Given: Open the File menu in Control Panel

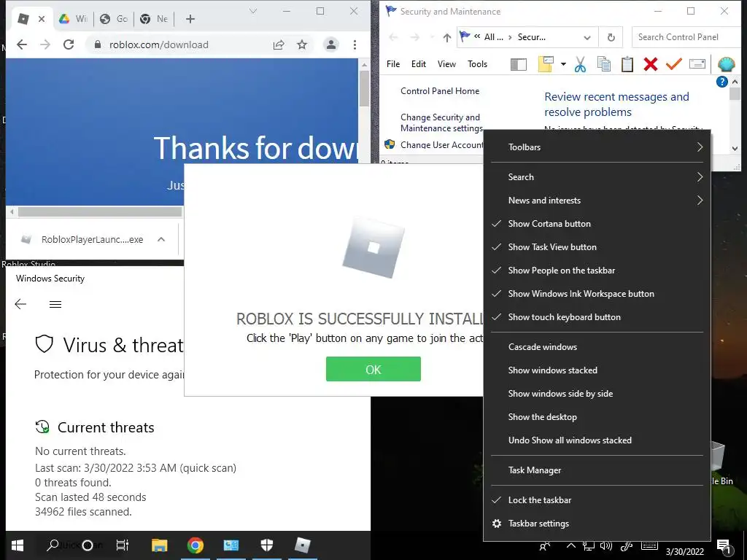Looking at the screenshot, I should click(393, 64).
